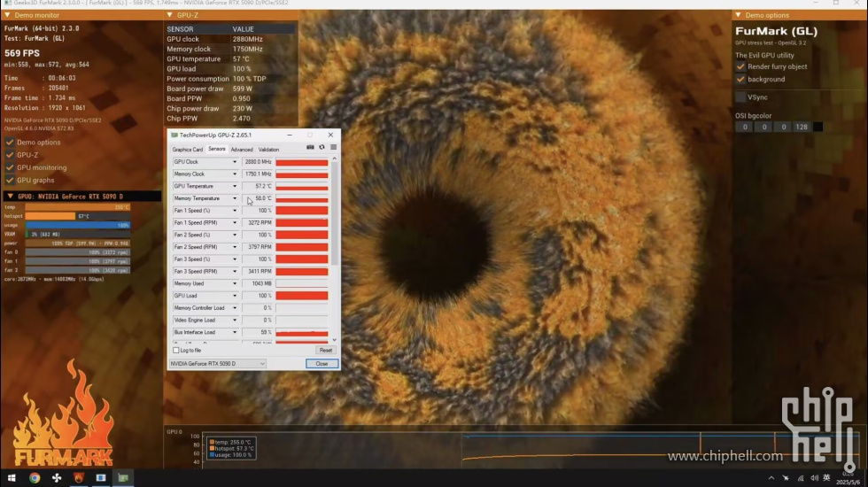The width and height of the screenshot is (868, 487).
Task: Click Memory Used 1043 MB value
Action: coord(258,284)
